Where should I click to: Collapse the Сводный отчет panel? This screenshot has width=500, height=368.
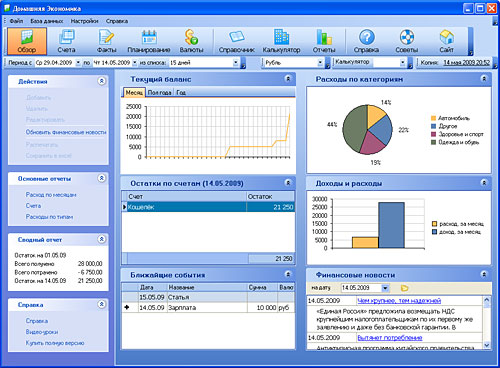pos(102,239)
